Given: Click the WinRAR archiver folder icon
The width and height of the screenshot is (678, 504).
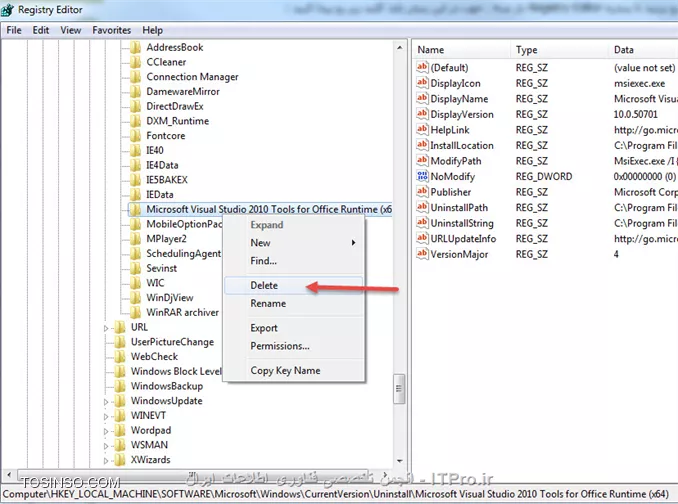Looking at the screenshot, I should 136,312.
